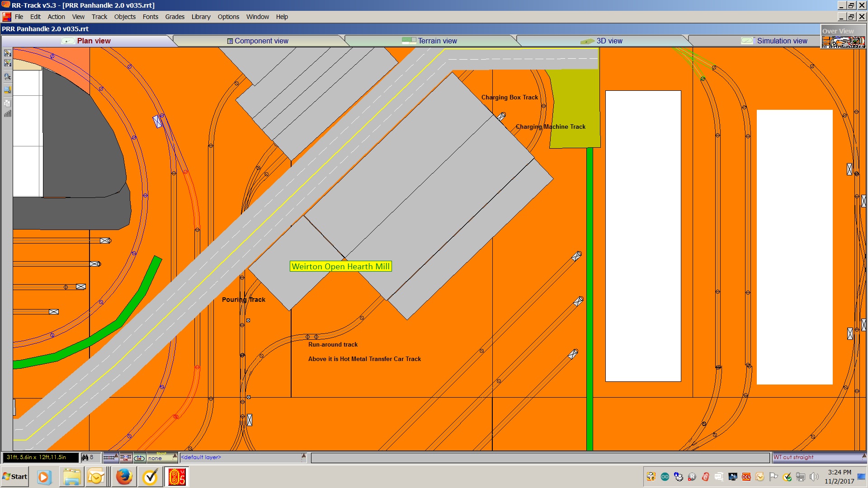Click the copy objects icon in the sidebar

tap(8, 103)
